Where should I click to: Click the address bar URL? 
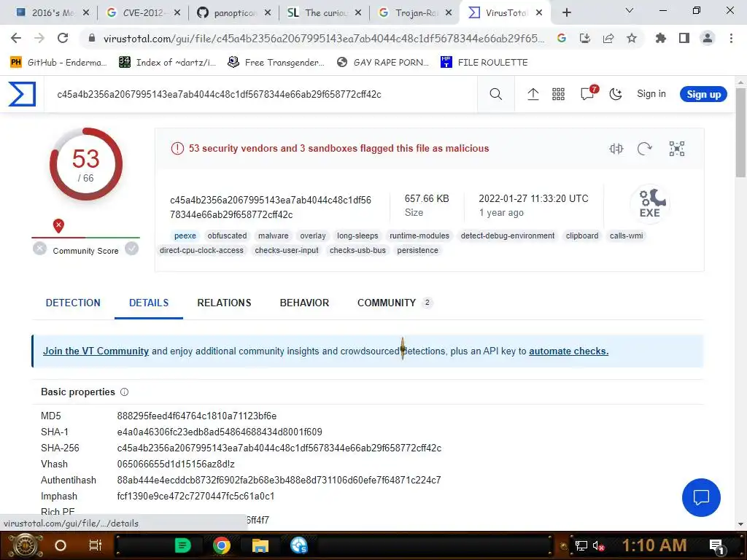click(x=323, y=38)
